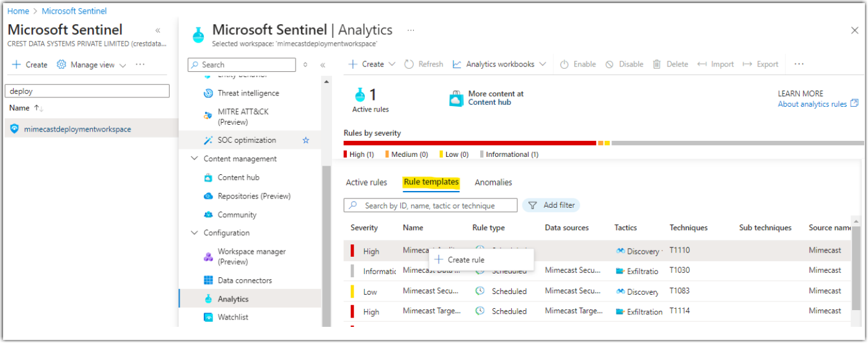Click the navigation menu vertical scrollbar

[327, 246]
